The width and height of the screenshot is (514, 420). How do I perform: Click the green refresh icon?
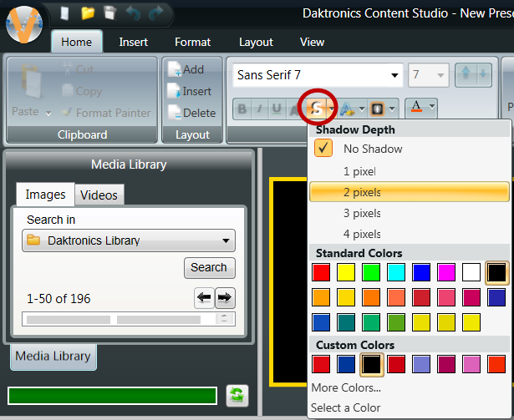[x=238, y=395]
